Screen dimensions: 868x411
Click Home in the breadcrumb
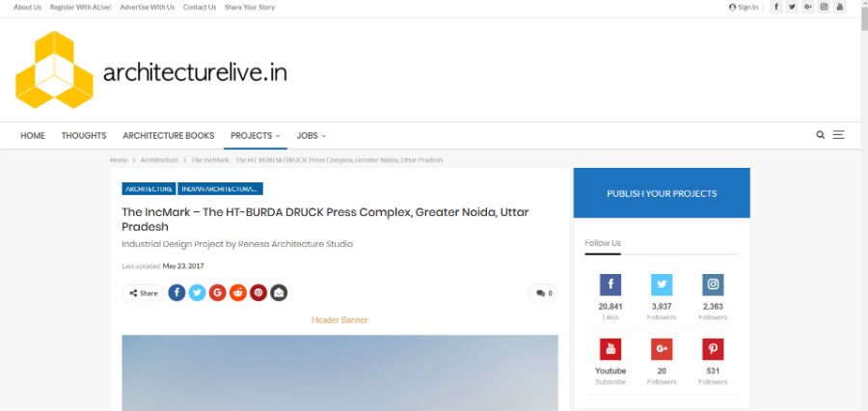point(119,160)
